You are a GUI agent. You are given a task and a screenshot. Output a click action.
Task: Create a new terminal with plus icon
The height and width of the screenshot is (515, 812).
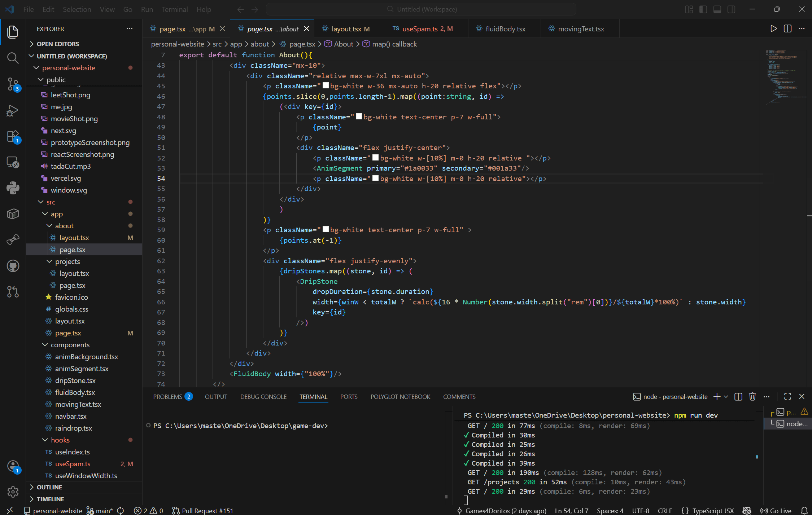click(717, 397)
